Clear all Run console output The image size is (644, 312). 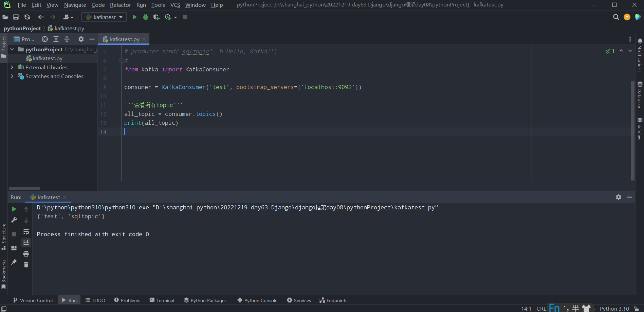pyautogui.click(x=26, y=264)
